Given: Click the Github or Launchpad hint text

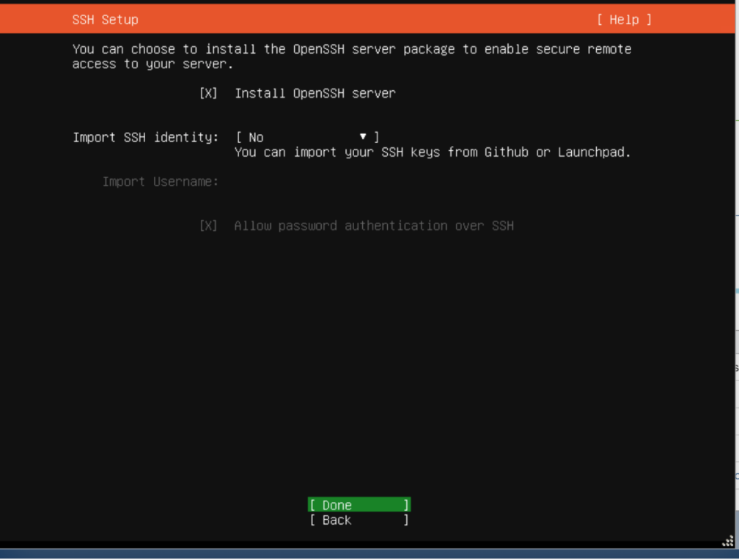Looking at the screenshot, I should tap(432, 152).
